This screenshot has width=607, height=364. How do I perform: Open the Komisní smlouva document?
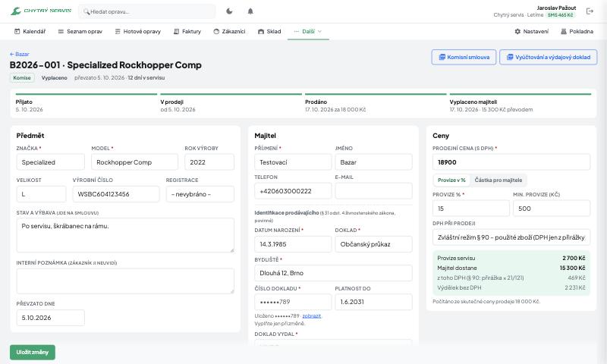click(464, 57)
